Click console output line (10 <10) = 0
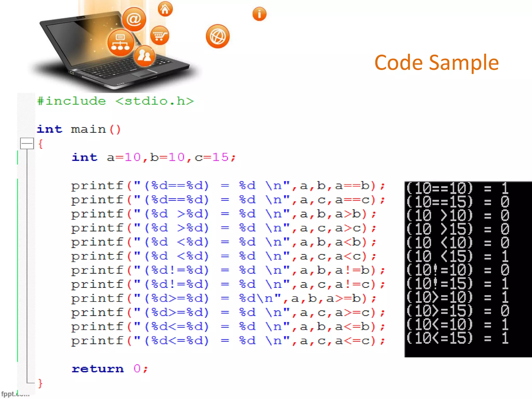This screenshot has width=532, height=399. tap(457, 243)
